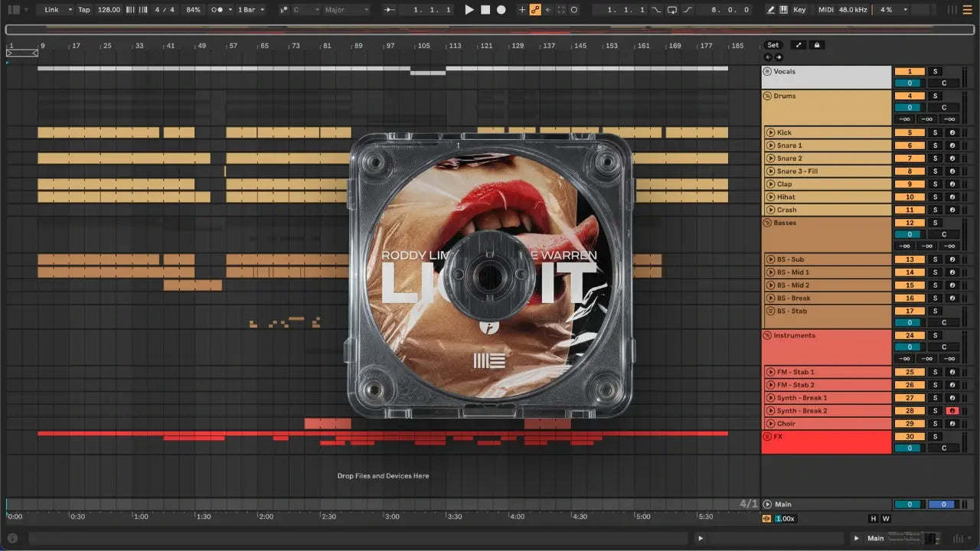Image resolution: width=980 pixels, height=551 pixels.
Task: Toggle Clap track activator 9
Action: pyautogui.click(x=910, y=184)
